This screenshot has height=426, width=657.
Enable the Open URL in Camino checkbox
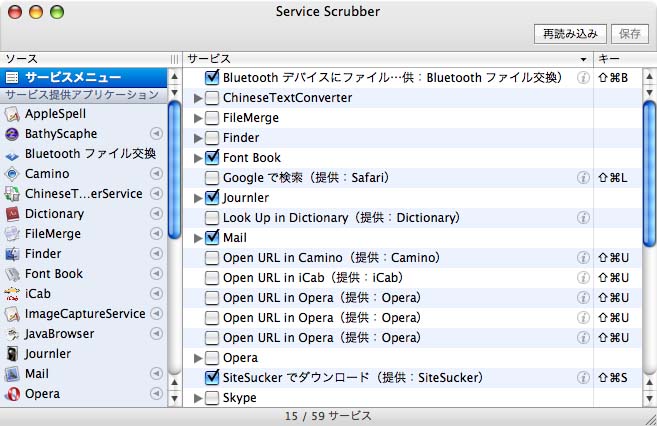point(212,258)
